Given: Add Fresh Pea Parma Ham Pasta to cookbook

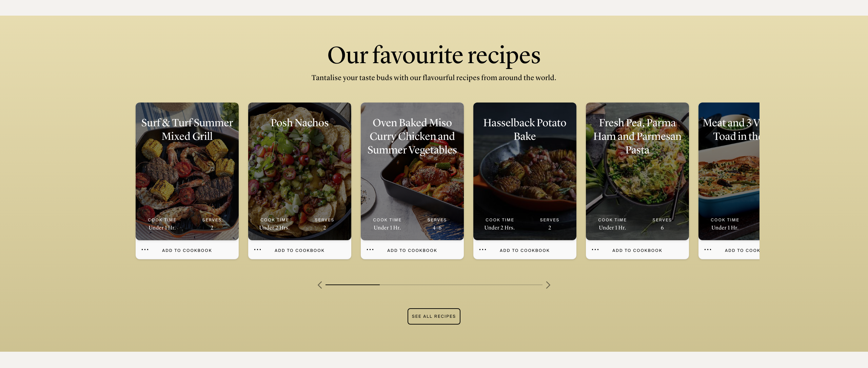Looking at the screenshot, I should 637,251.
